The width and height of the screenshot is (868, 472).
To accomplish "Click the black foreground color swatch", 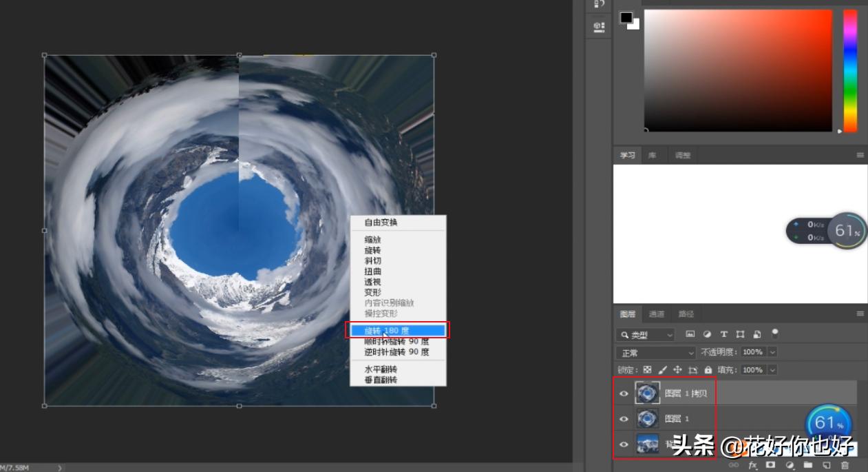I will point(626,18).
